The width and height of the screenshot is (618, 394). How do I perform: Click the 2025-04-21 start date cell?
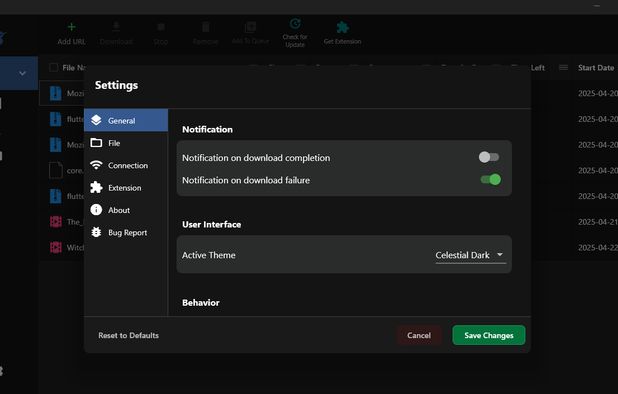(x=598, y=222)
